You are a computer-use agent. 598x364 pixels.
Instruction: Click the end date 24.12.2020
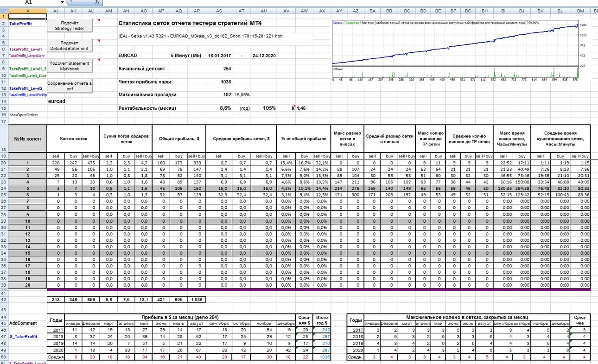click(264, 56)
